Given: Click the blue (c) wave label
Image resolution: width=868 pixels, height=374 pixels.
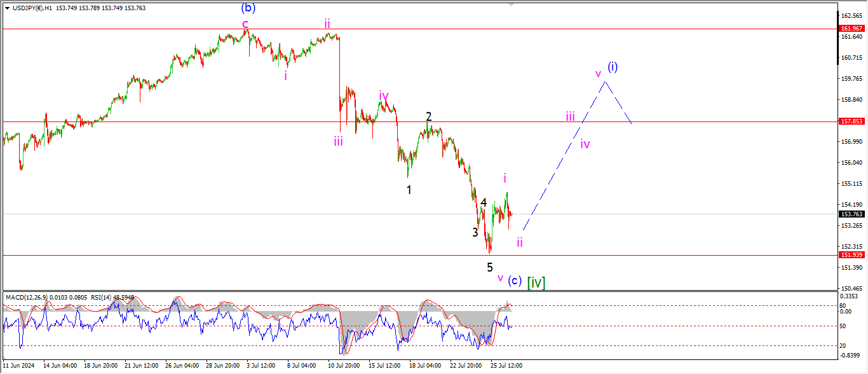Looking at the screenshot, I should [515, 280].
